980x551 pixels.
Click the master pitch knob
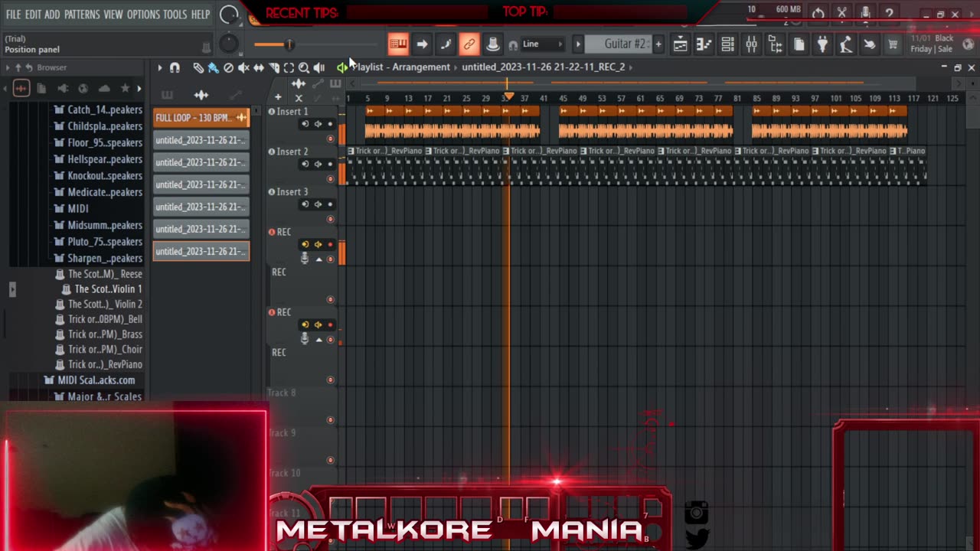point(229,44)
